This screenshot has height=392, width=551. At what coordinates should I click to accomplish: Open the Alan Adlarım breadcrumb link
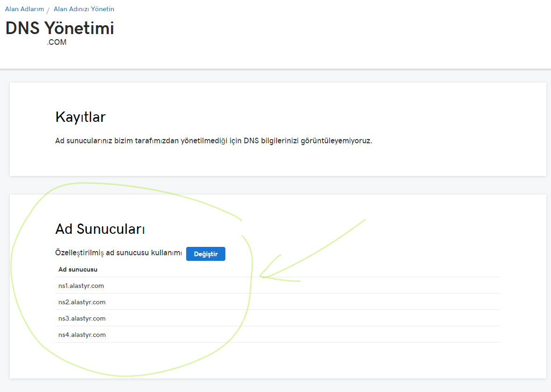[x=25, y=9]
